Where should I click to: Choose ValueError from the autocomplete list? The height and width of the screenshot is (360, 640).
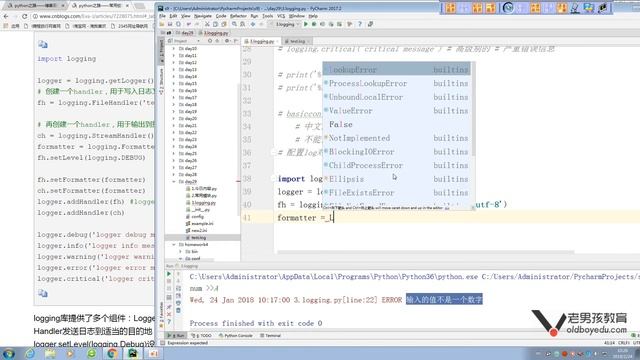point(396,111)
